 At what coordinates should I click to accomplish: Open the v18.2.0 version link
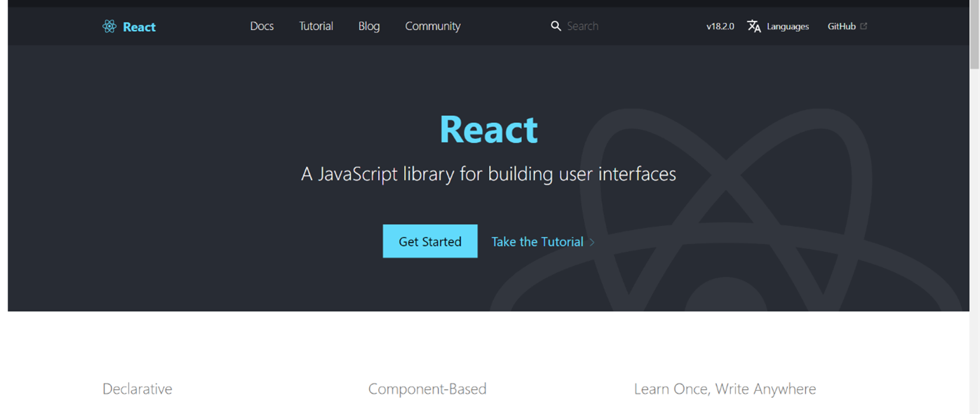[x=720, y=26]
